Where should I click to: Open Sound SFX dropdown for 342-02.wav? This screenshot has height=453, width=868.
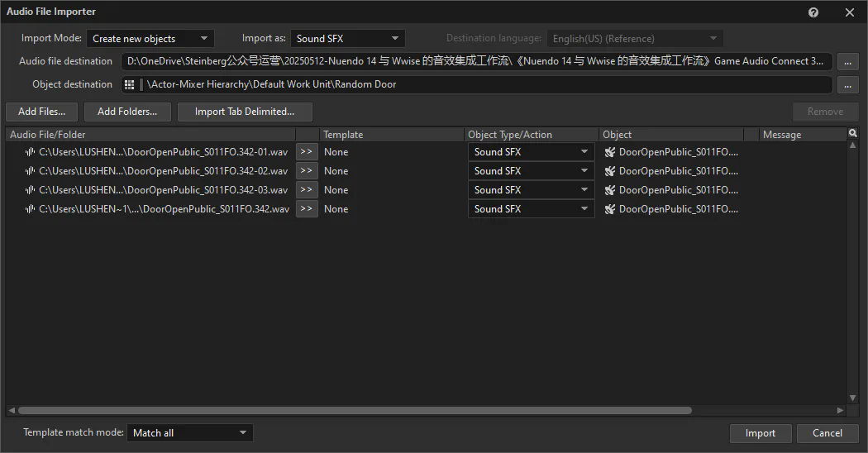coord(532,170)
